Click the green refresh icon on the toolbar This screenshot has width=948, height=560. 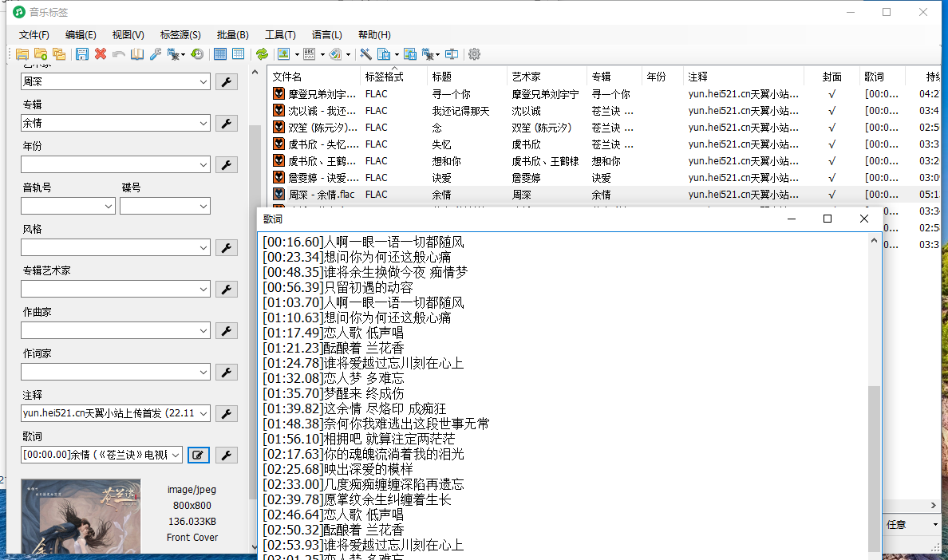(x=263, y=53)
